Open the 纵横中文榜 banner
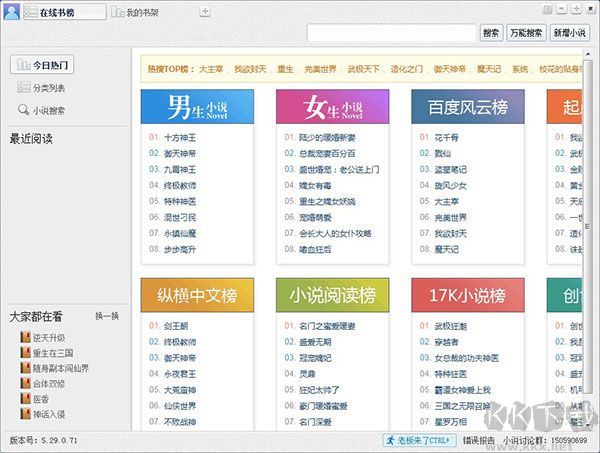 click(197, 295)
